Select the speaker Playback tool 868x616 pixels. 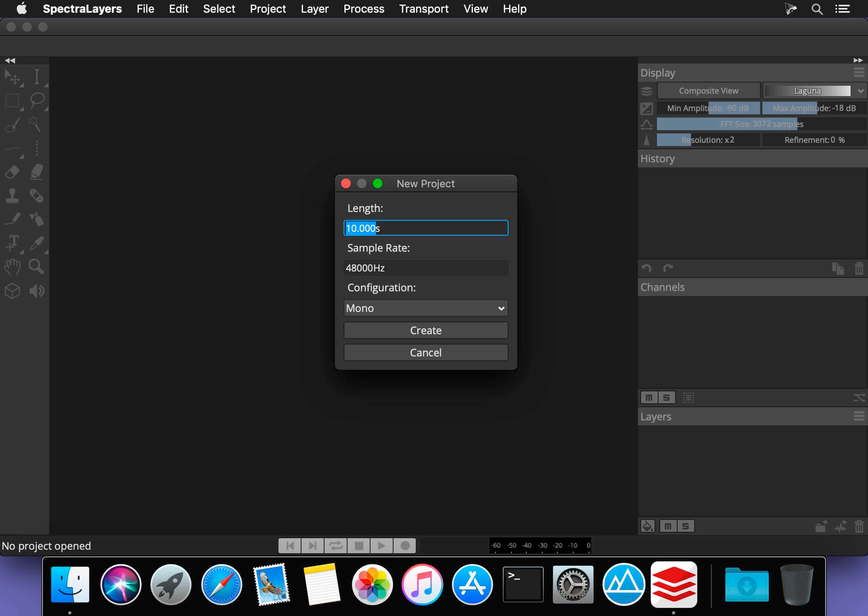coord(37,291)
